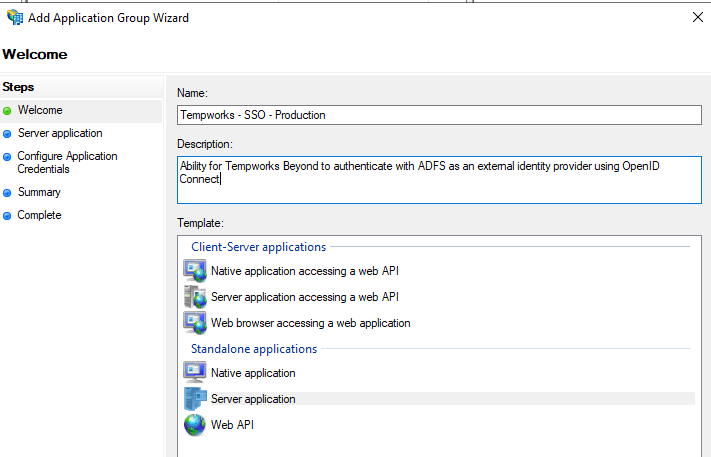
Task: Go to the Welcome step
Action: point(40,110)
